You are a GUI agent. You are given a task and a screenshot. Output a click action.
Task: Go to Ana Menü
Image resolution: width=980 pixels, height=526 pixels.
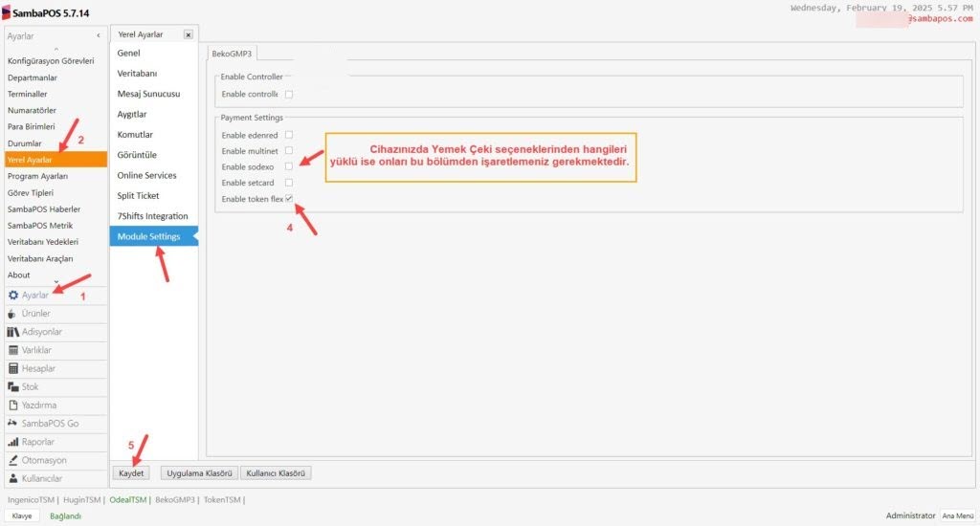click(x=957, y=516)
